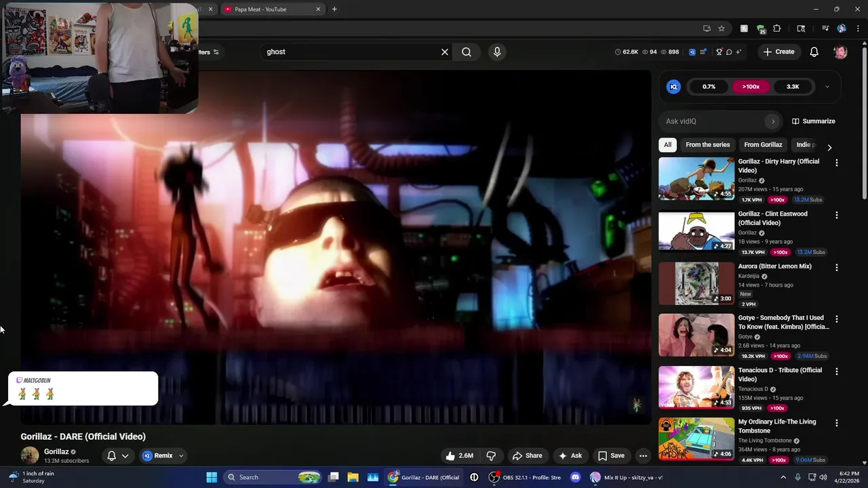Toggle Gorillaz notification bell setting

click(117, 455)
